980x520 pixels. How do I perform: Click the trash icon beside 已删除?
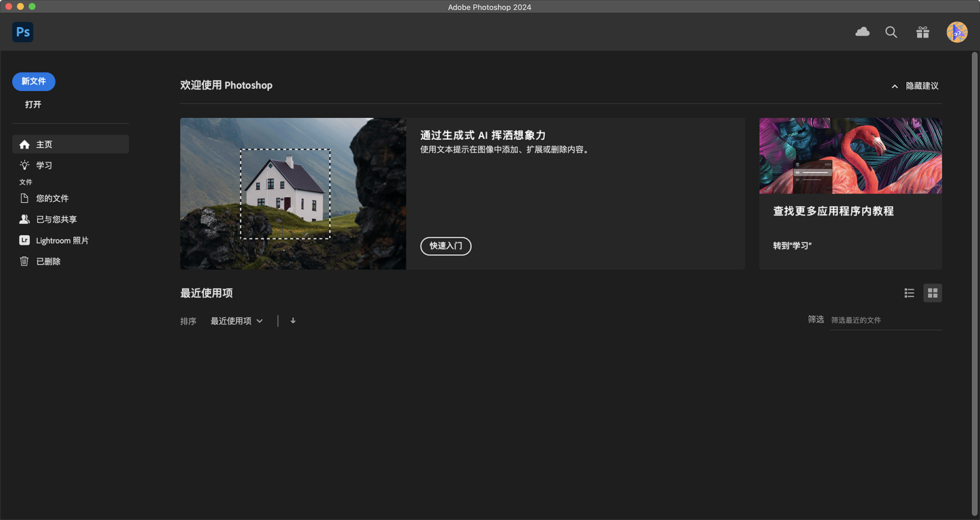25,261
